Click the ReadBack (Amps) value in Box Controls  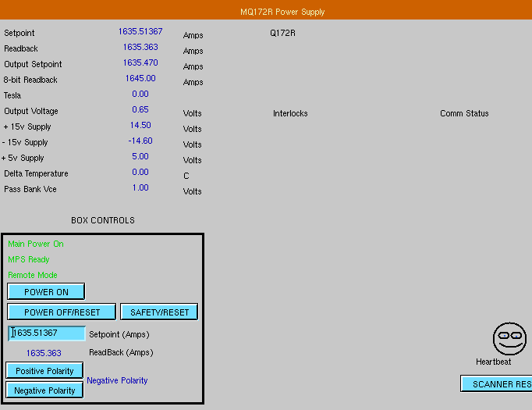[x=44, y=353]
